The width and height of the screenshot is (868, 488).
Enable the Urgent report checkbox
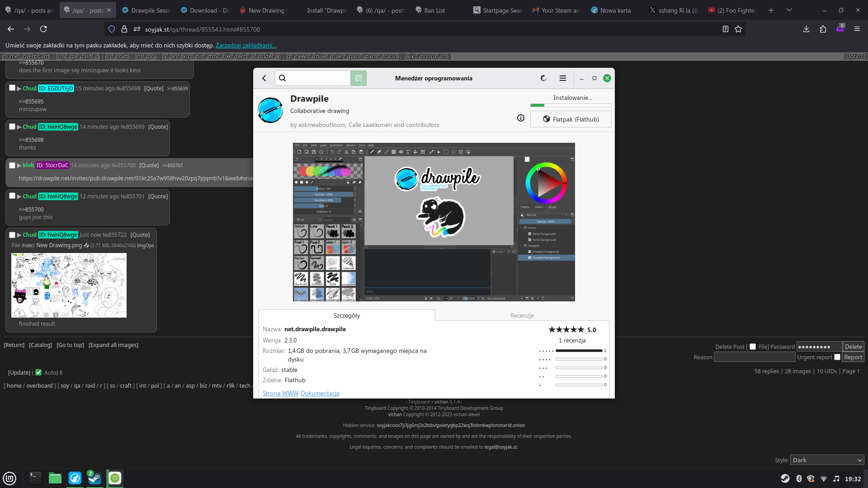[x=837, y=357]
